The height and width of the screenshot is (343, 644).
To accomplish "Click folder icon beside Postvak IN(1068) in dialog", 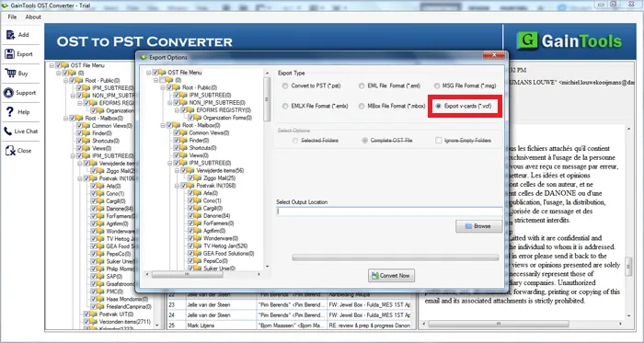I will tap(191, 186).
